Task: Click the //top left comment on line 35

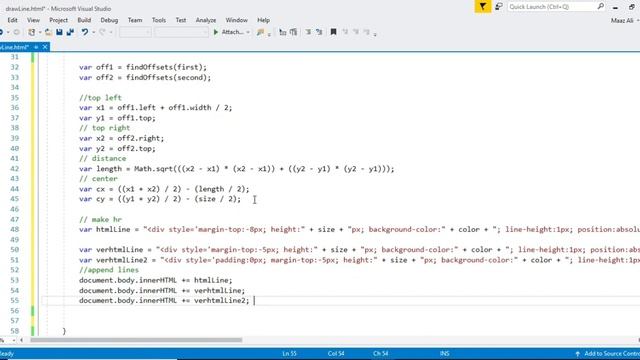Action: pos(100,98)
